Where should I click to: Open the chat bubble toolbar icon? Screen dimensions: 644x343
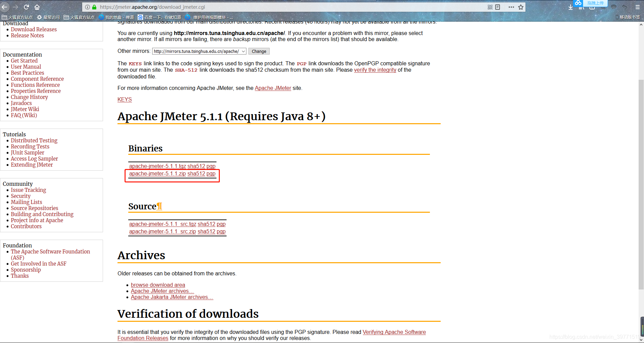(x=614, y=7)
